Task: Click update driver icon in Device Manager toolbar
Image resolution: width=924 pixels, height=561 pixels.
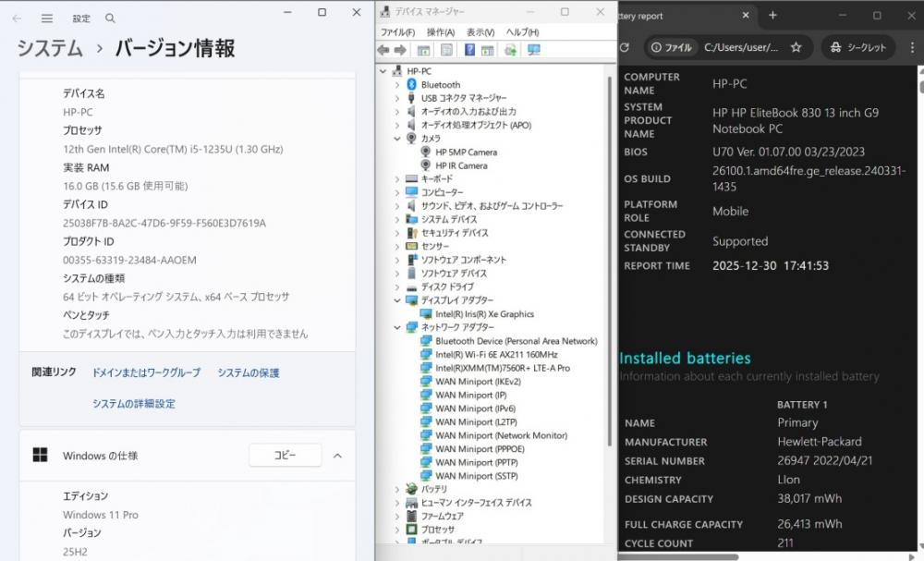Action: [x=510, y=51]
